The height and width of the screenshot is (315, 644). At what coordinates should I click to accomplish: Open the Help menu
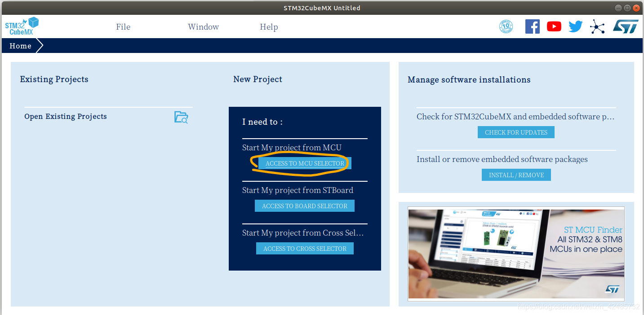269,27
